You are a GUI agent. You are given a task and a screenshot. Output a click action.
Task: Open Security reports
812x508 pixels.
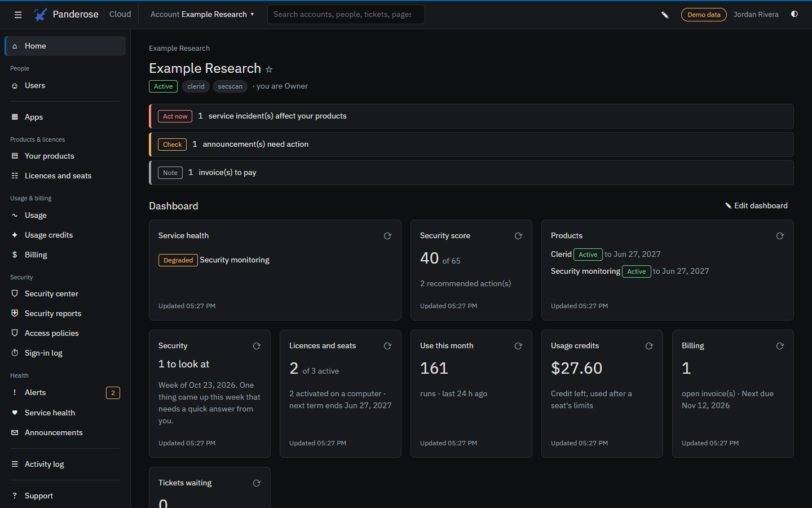pos(65,314)
